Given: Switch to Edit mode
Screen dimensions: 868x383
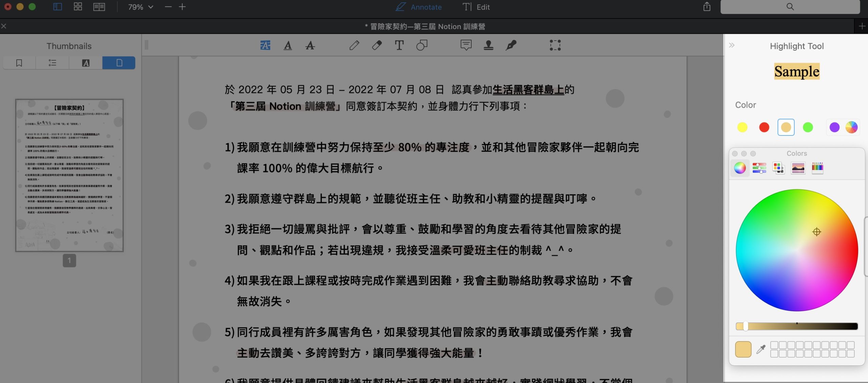Looking at the screenshot, I should click(x=476, y=7).
